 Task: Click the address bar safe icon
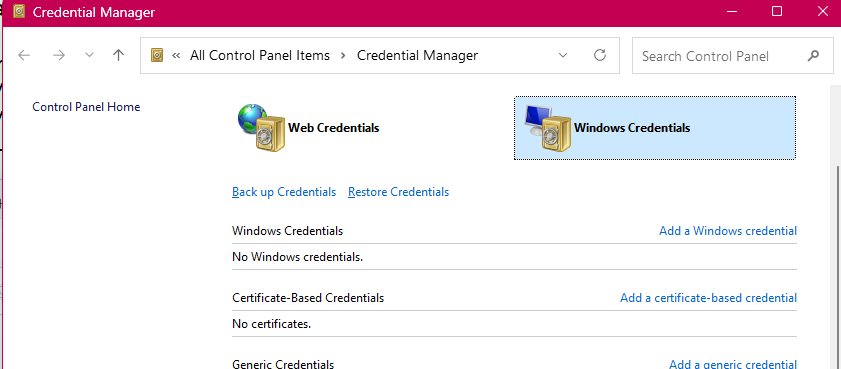click(x=157, y=55)
